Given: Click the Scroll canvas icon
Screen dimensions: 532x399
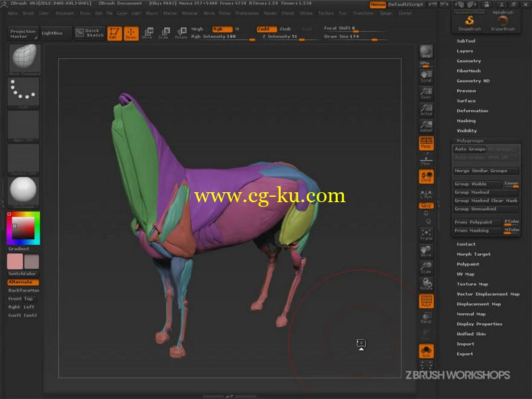Looking at the screenshot, I should tap(426, 76).
